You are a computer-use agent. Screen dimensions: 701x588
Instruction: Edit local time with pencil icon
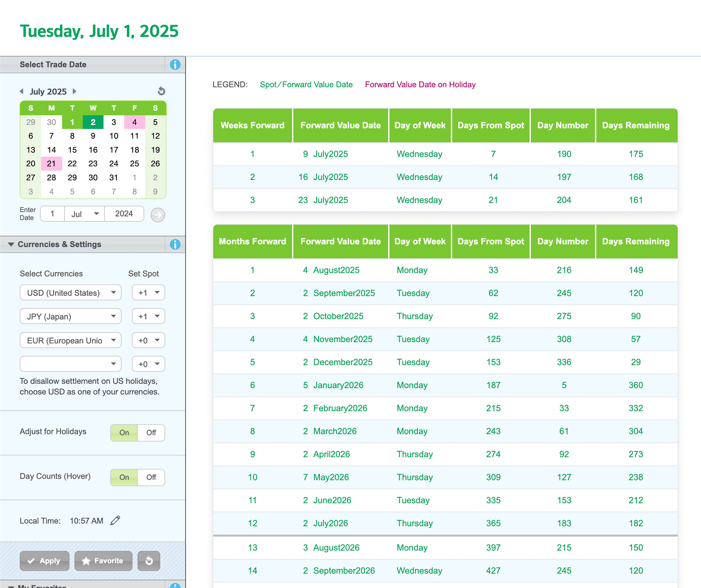click(115, 521)
